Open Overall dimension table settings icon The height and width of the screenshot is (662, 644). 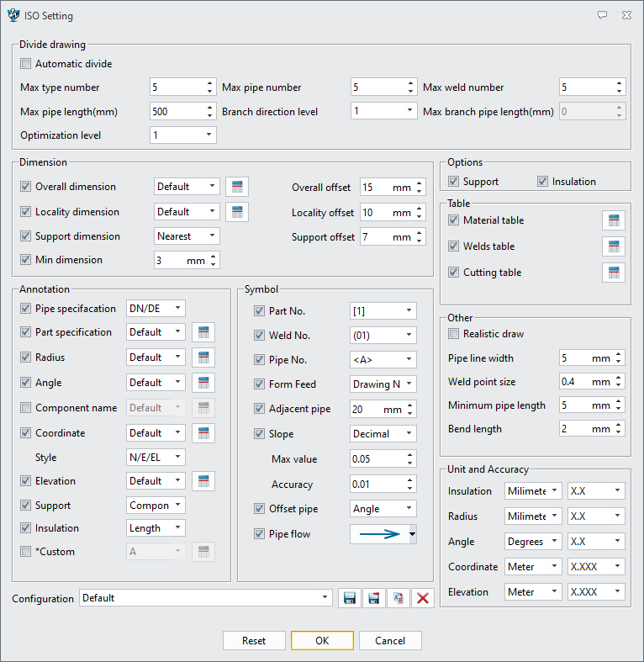coord(237,187)
